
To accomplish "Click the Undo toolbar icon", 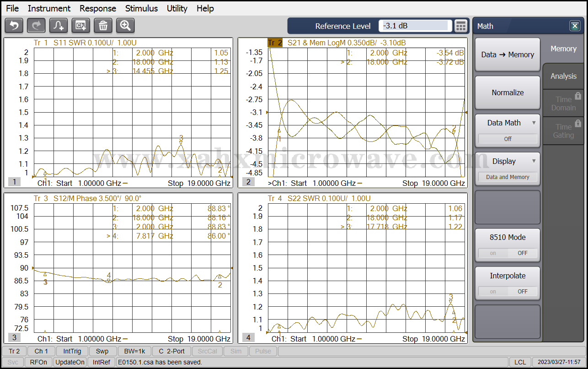I will [14, 26].
